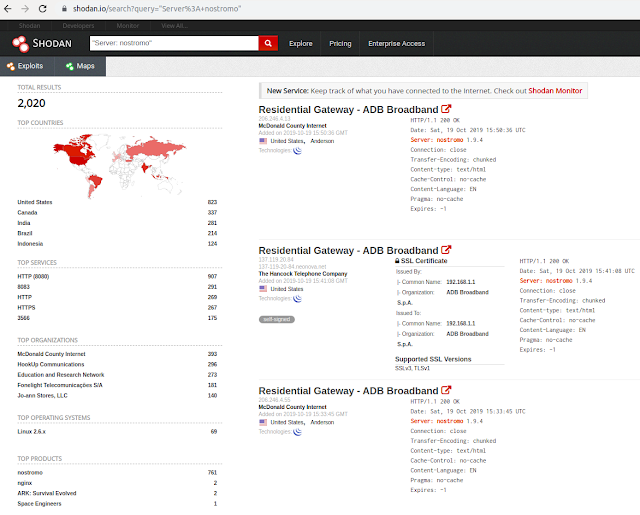Filter by 3566 service
This screenshot has height=515, width=640.
tap(23, 318)
